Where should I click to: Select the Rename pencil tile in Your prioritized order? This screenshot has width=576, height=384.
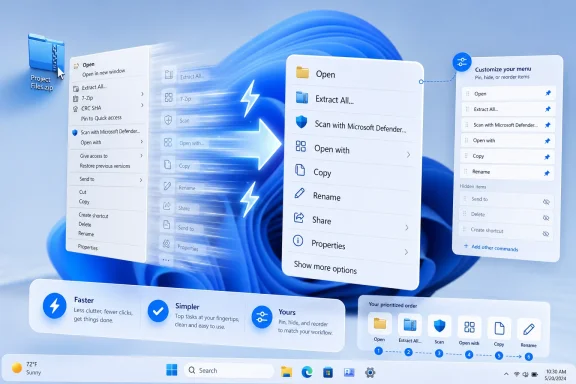click(529, 330)
